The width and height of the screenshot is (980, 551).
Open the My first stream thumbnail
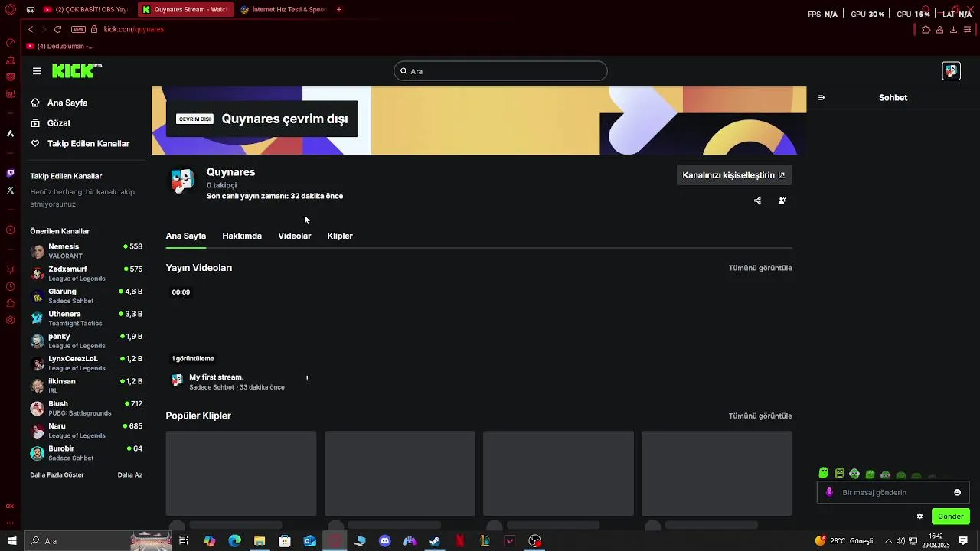click(241, 325)
